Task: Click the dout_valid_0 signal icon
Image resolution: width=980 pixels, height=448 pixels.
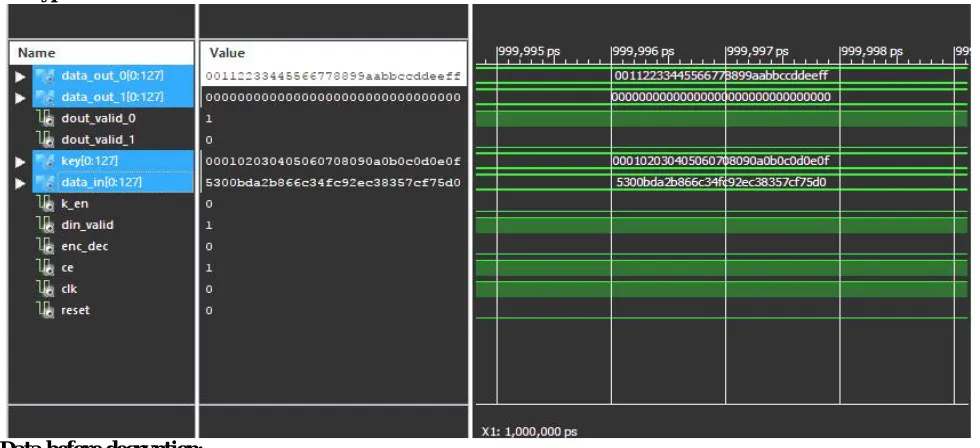Action: (x=46, y=119)
